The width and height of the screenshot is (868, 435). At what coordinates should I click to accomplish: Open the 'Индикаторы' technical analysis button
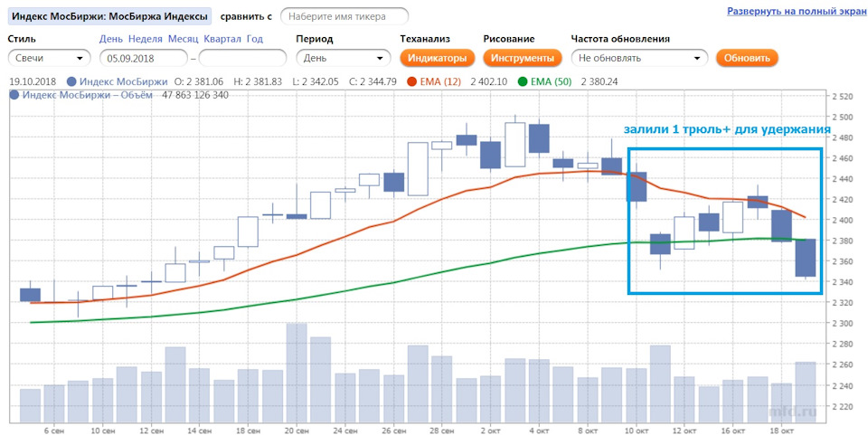pyautogui.click(x=438, y=58)
